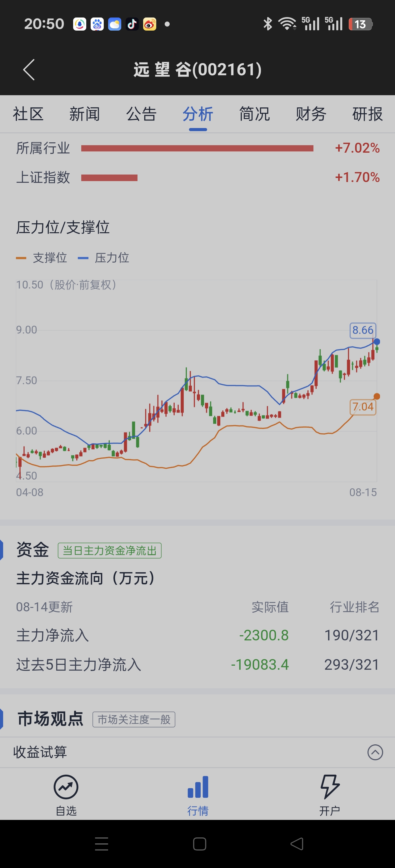This screenshot has height=868, width=395.
Task: Tap Android recent apps menu icon
Action: click(102, 844)
